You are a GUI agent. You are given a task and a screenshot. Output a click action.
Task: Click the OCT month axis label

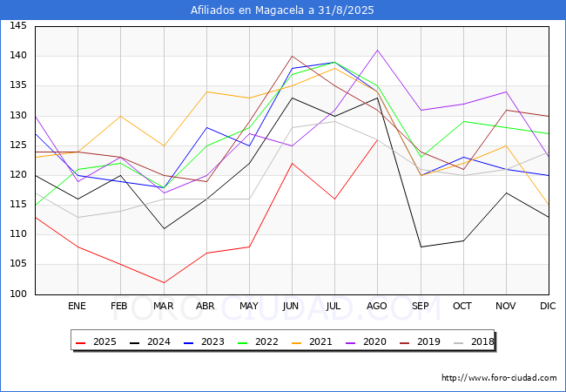tap(462, 306)
